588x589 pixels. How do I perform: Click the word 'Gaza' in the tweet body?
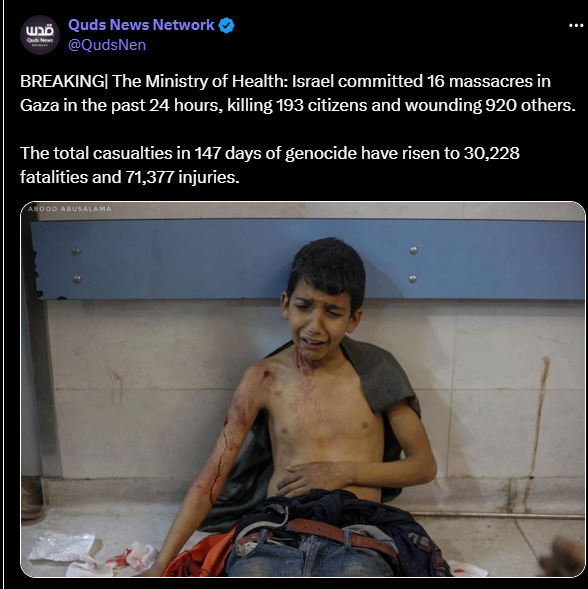click(39, 106)
